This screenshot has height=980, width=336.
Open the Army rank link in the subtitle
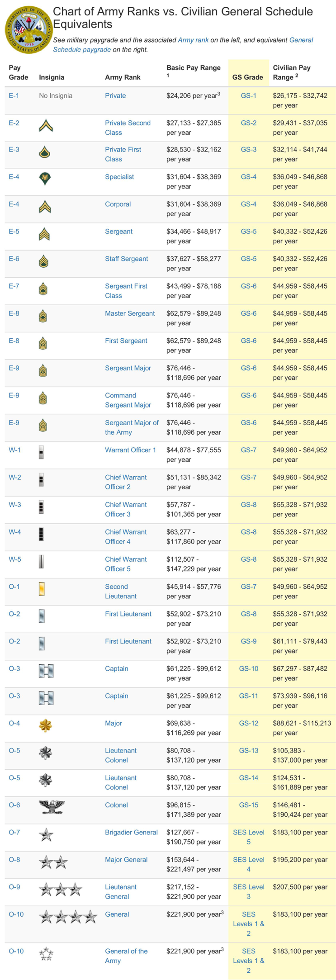(x=193, y=40)
